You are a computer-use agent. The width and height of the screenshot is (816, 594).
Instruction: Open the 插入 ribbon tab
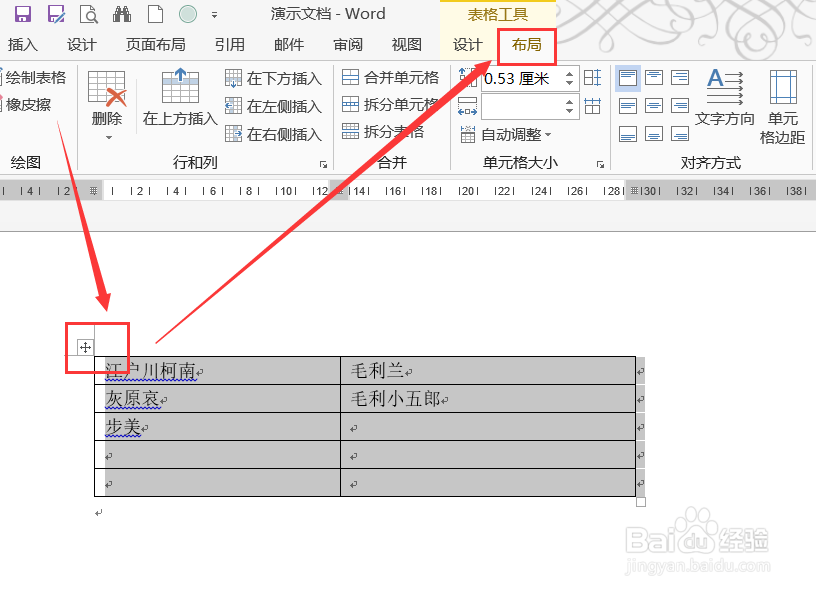pos(23,45)
